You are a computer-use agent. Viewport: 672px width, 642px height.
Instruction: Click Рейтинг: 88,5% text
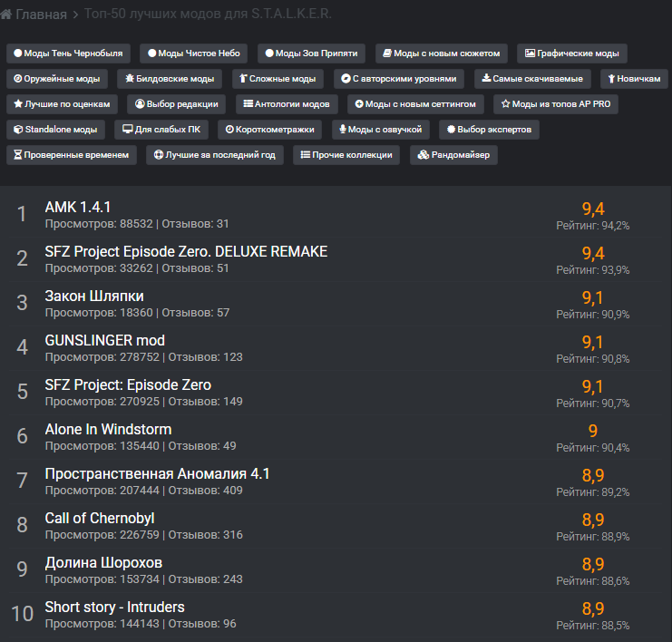(x=593, y=626)
